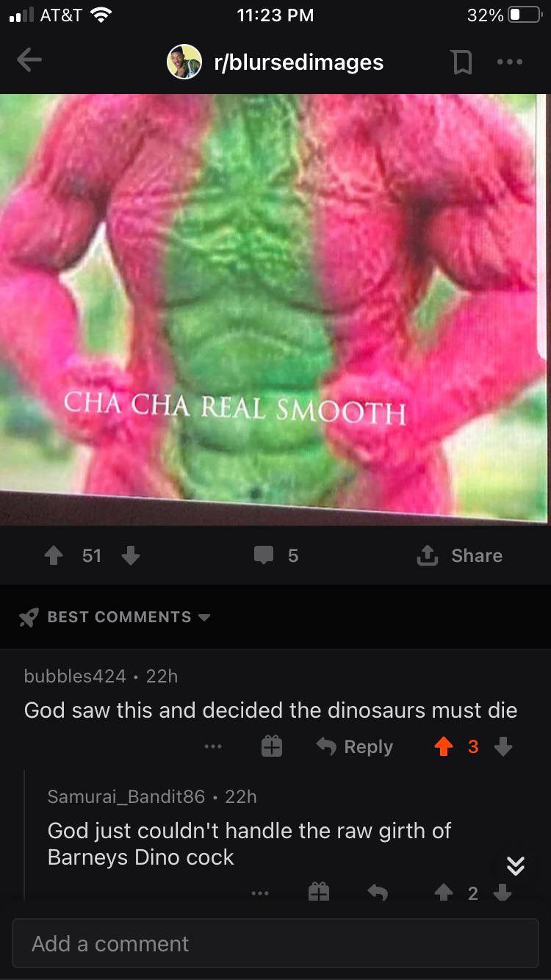Open options dots on bubbles424's comment
The height and width of the screenshot is (980, 551).
click(213, 747)
